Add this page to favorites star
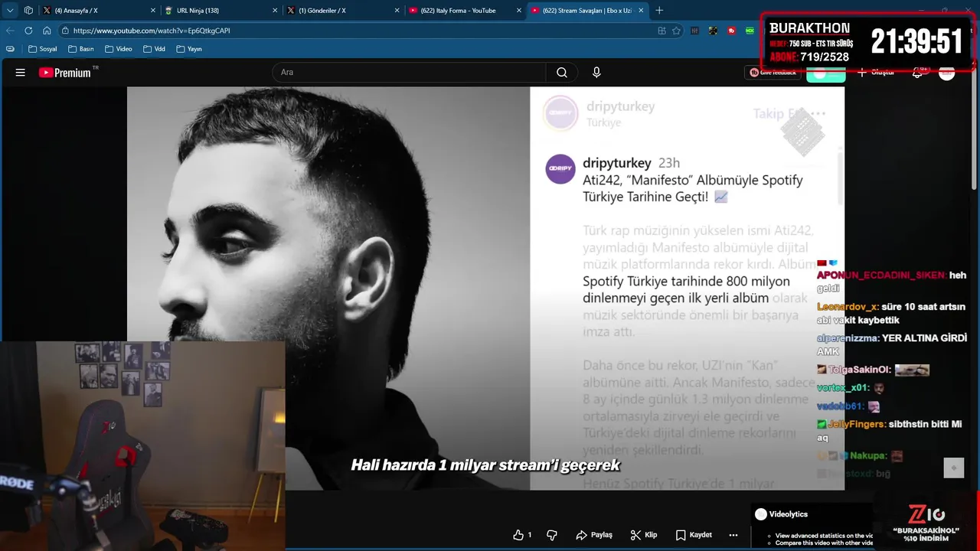Screen dimensions: 980x551 [x=676, y=31]
